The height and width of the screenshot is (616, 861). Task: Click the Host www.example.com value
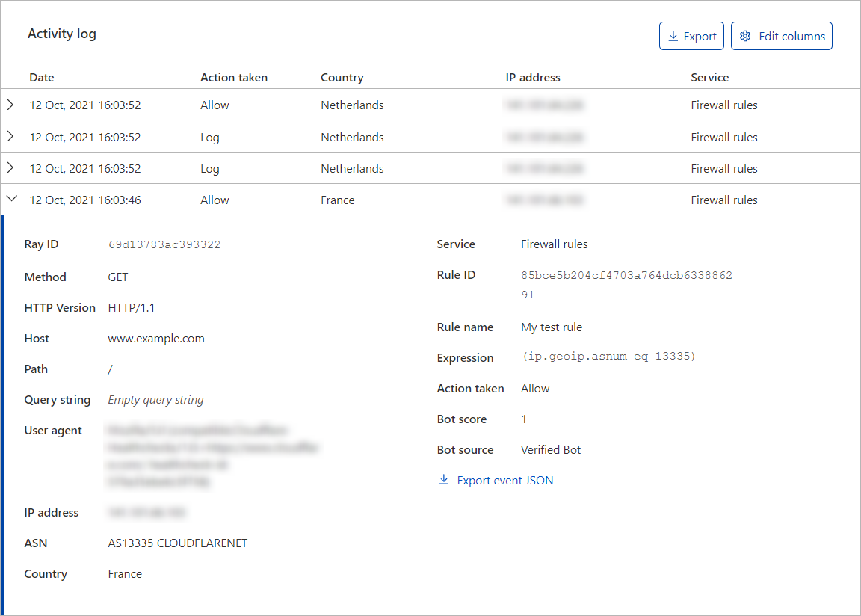point(156,338)
